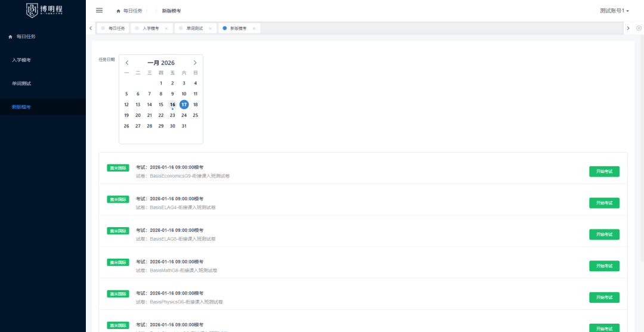Go to the previous month in the calendar
Screen dimensions: 644x332
pos(127,63)
